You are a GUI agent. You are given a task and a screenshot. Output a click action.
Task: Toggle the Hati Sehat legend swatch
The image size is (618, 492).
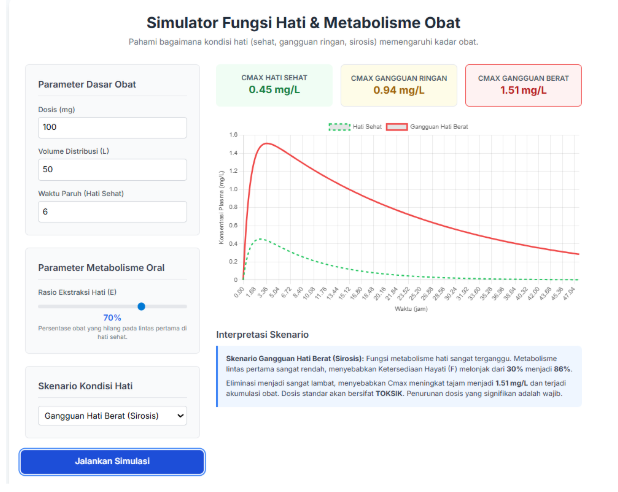(x=339, y=127)
